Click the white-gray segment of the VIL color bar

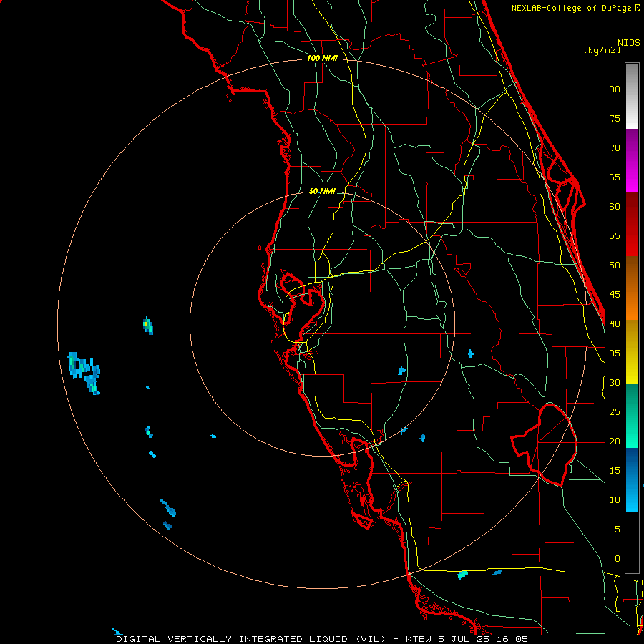click(x=632, y=96)
